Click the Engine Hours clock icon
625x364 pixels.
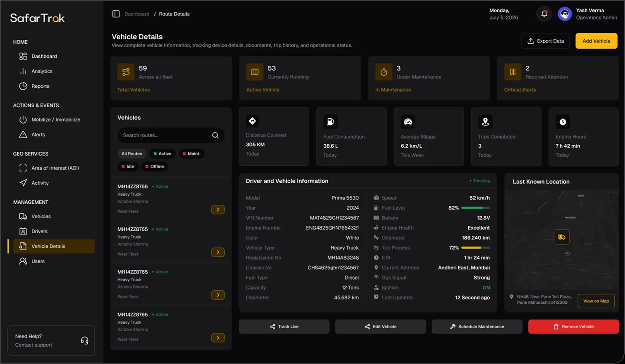[563, 122]
